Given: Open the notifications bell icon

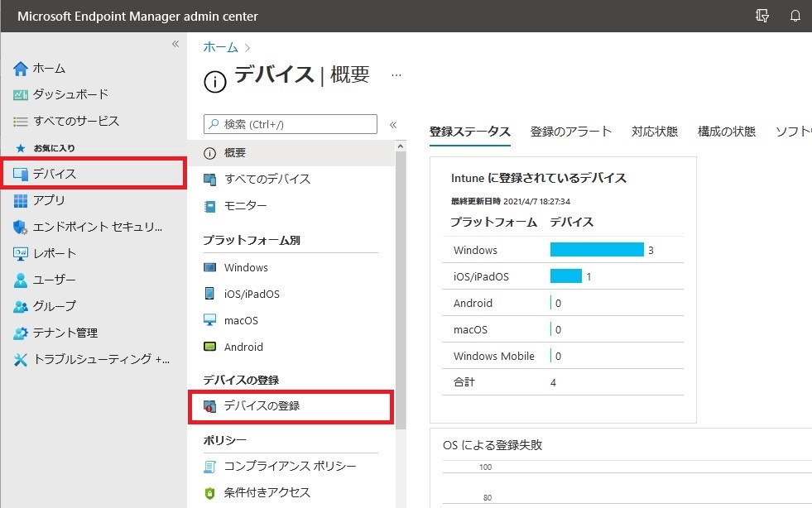Looking at the screenshot, I should [795, 16].
